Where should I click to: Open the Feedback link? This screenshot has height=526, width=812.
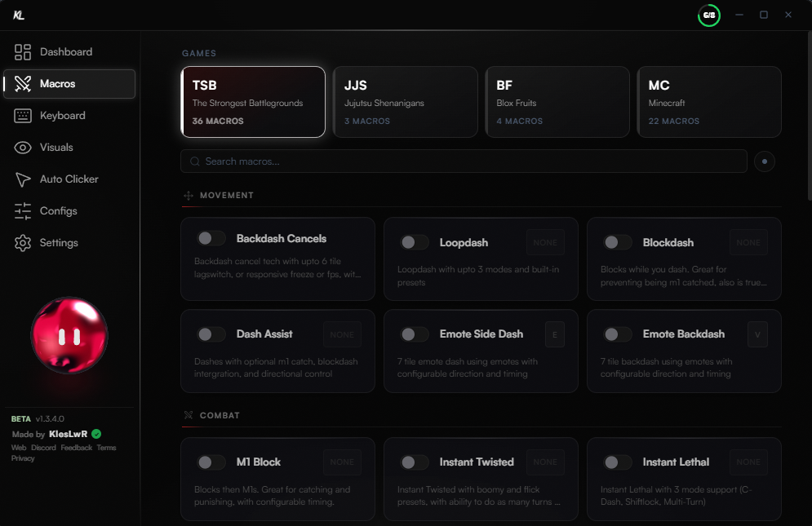coord(76,448)
